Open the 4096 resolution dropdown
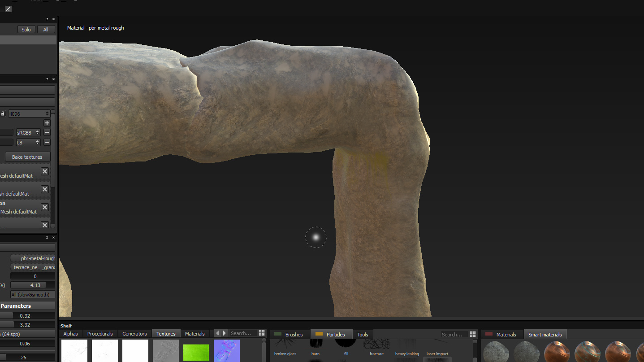This screenshot has width=644, height=362. tap(29, 114)
